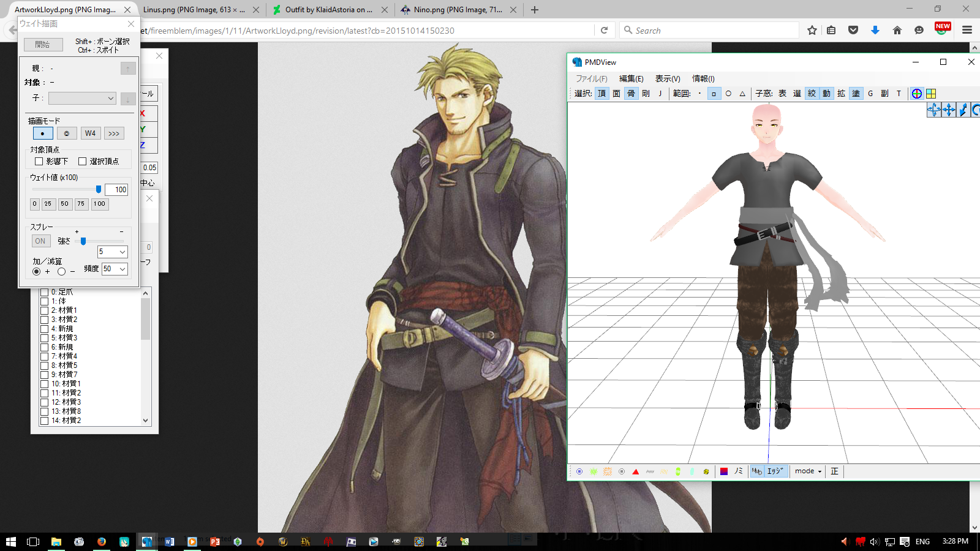Click the blue circle vertex display icon
The height and width of the screenshot is (551, 980).
pyautogui.click(x=579, y=471)
